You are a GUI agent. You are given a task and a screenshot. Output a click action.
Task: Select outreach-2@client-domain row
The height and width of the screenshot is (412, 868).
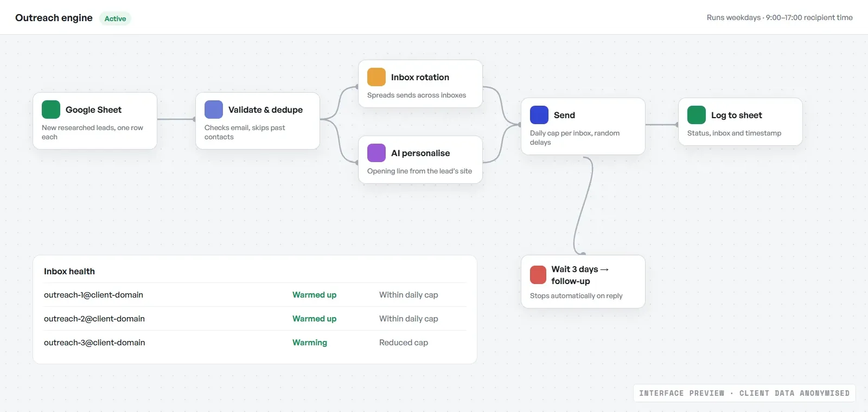(x=255, y=319)
